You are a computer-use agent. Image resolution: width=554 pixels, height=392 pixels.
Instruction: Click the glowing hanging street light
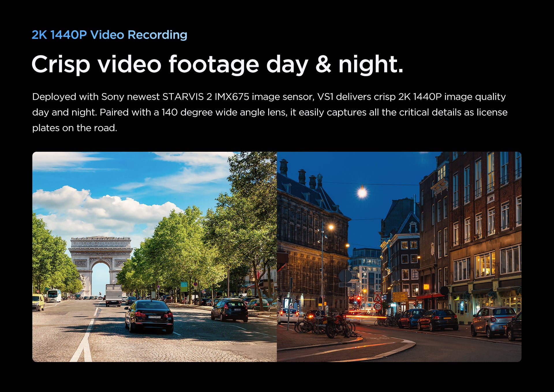point(362,192)
